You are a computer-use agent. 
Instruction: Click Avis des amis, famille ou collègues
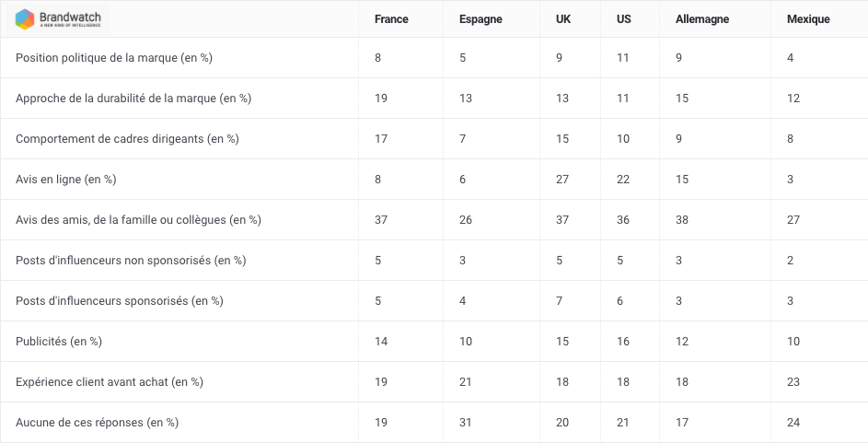pos(138,220)
